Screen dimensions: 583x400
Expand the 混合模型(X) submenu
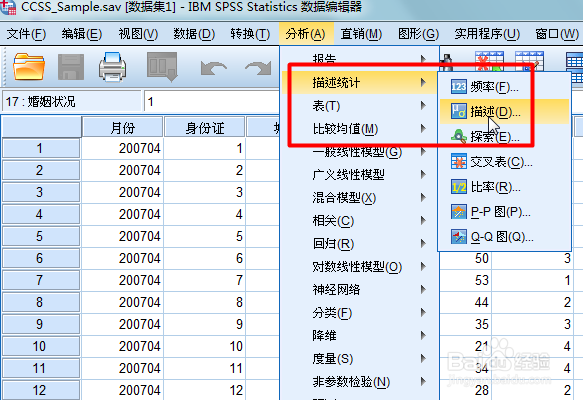(x=359, y=197)
